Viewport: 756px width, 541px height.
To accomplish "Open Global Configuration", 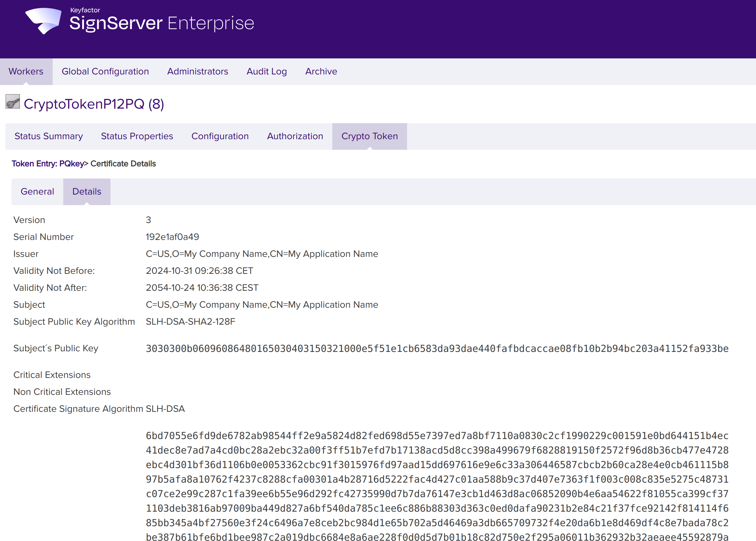I will point(105,71).
